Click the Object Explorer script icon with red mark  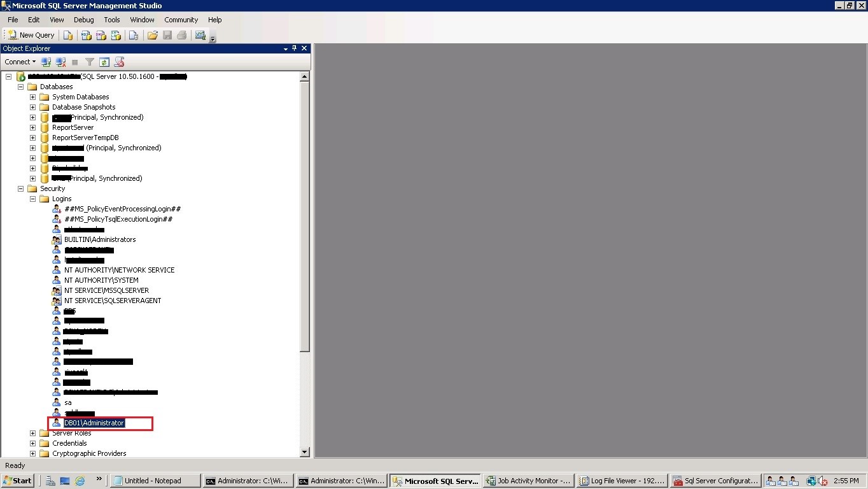click(x=119, y=62)
